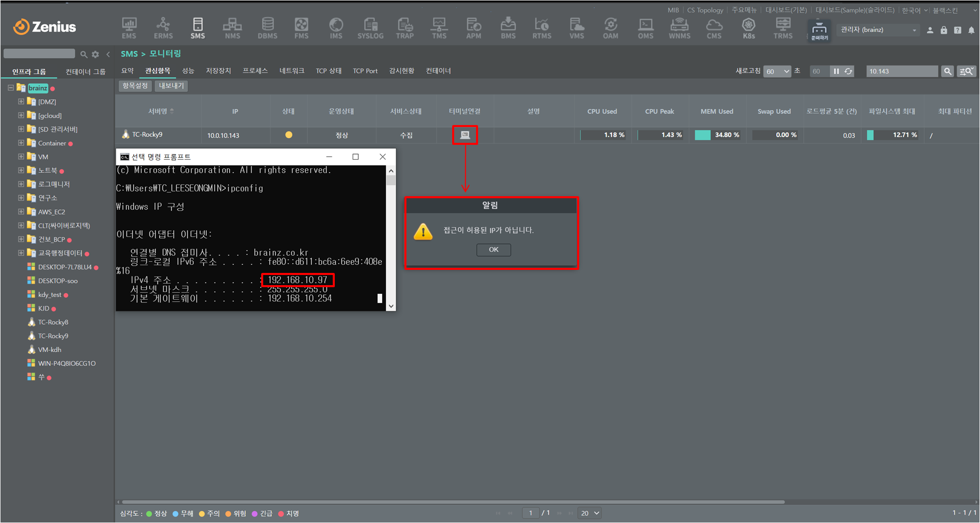Click the terminal connect icon for TC-Rocky9
This screenshot has width=980, height=523.
coord(465,135)
